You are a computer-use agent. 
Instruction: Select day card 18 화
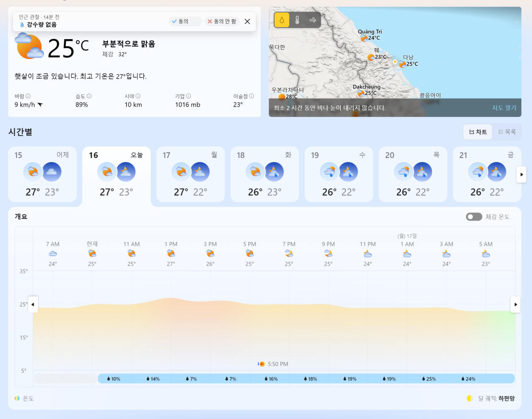265,174
